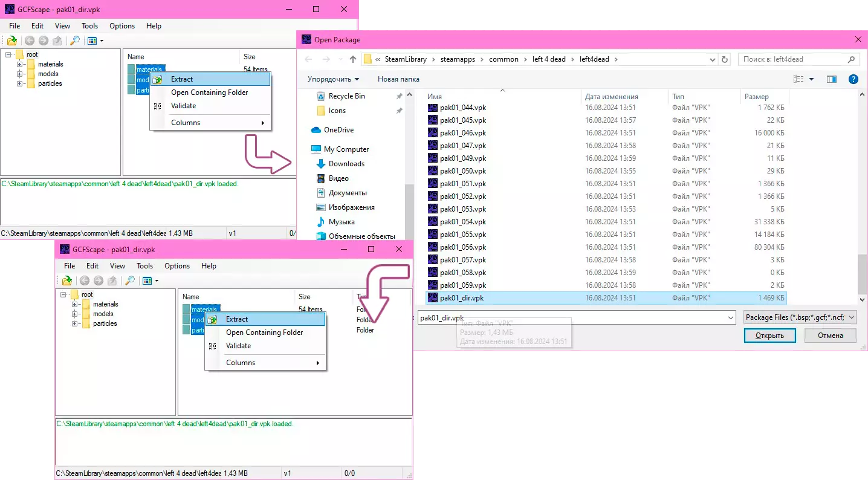
Task: Open the Упорядочить dropdown
Action: (333, 79)
